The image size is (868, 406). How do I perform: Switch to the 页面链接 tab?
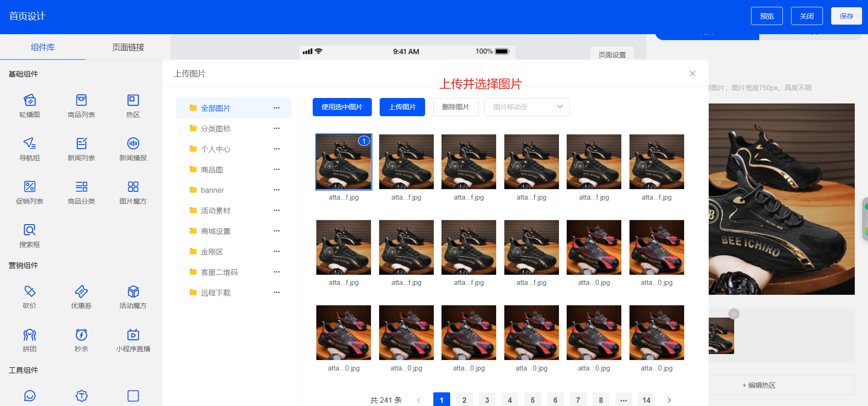point(128,47)
